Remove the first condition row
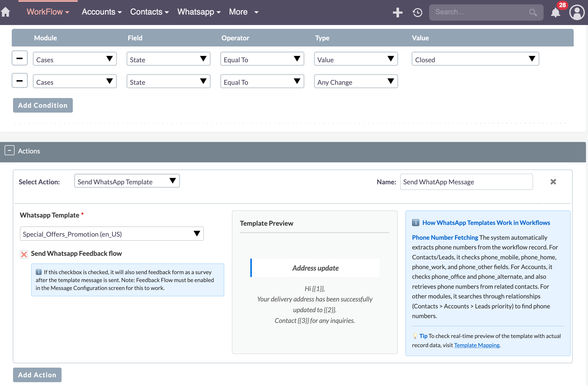This screenshot has height=386, width=588. (20, 58)
